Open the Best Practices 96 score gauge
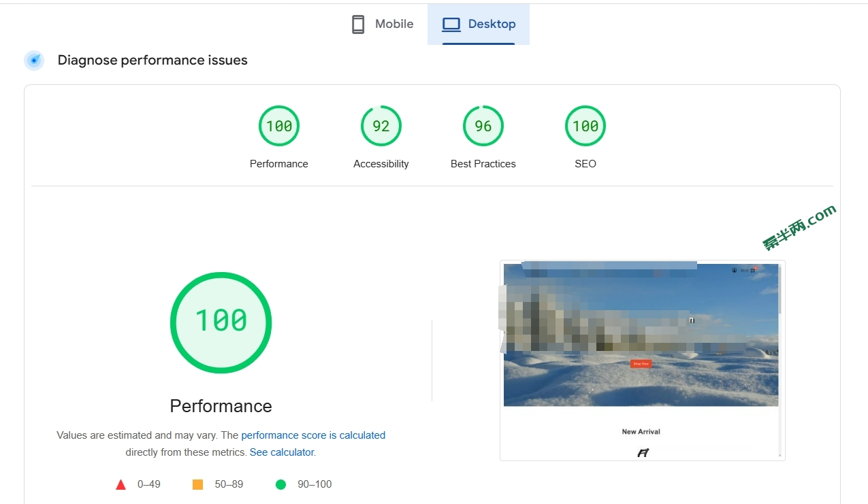Viewport: 868px width, 504px height. click(x=483, y=126)
